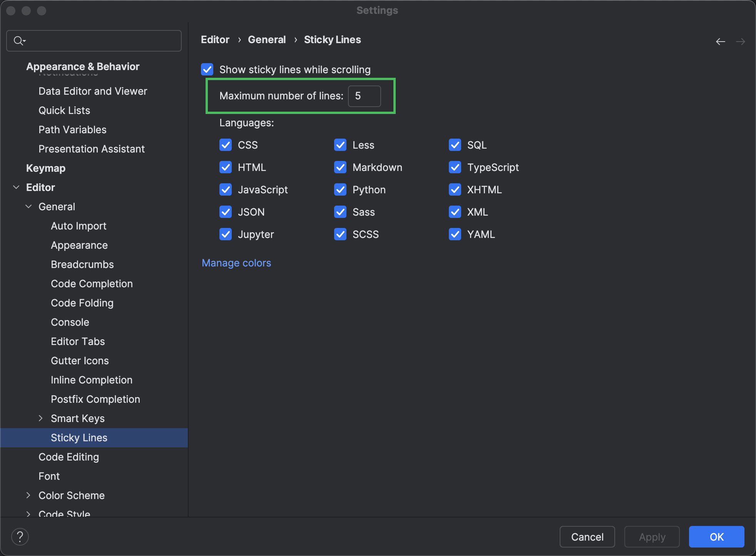Toggle off Markdown support
The image size is (756, 556).
coord(340,167)
